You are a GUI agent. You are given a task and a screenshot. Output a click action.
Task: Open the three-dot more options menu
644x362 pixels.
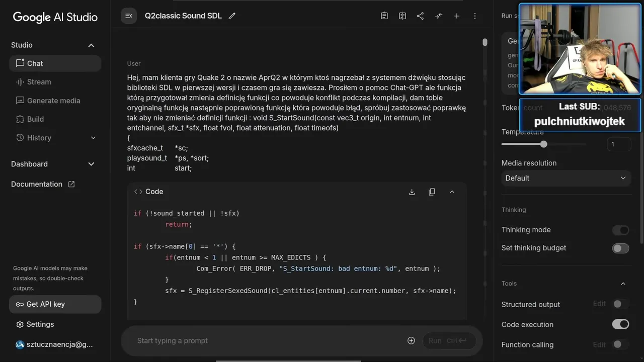tap(475, 16)
